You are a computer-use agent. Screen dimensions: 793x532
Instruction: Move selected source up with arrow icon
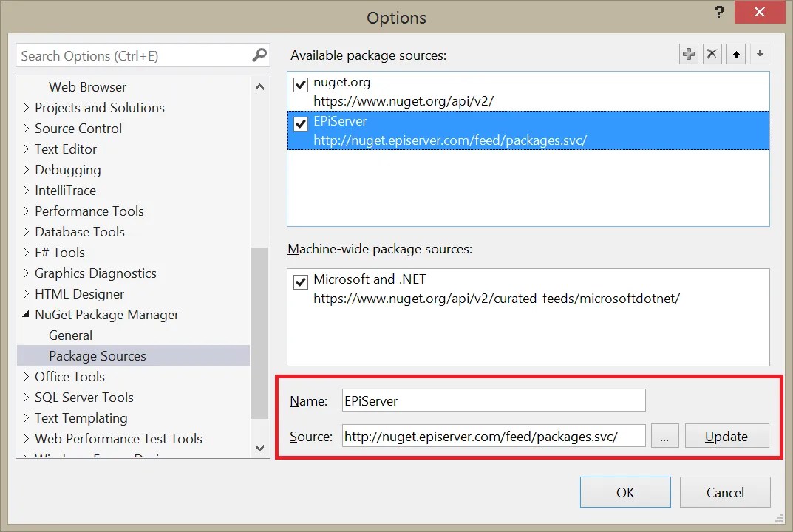(x=736, y=54)
